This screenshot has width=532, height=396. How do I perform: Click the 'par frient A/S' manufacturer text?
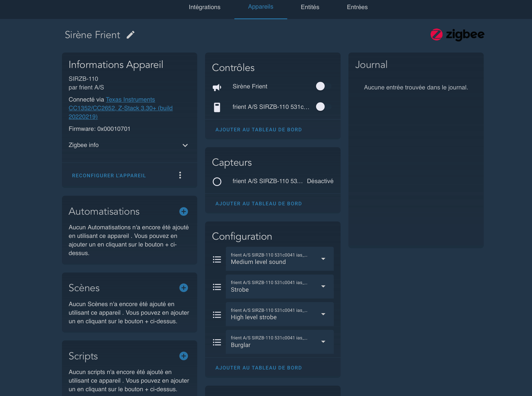pyautogui.click(x=86, y=87)
